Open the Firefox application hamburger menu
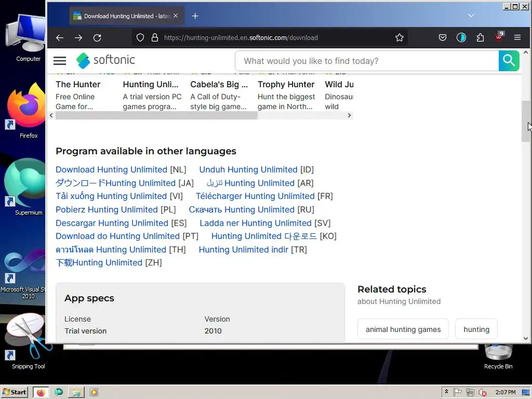 tap(517, 37)
